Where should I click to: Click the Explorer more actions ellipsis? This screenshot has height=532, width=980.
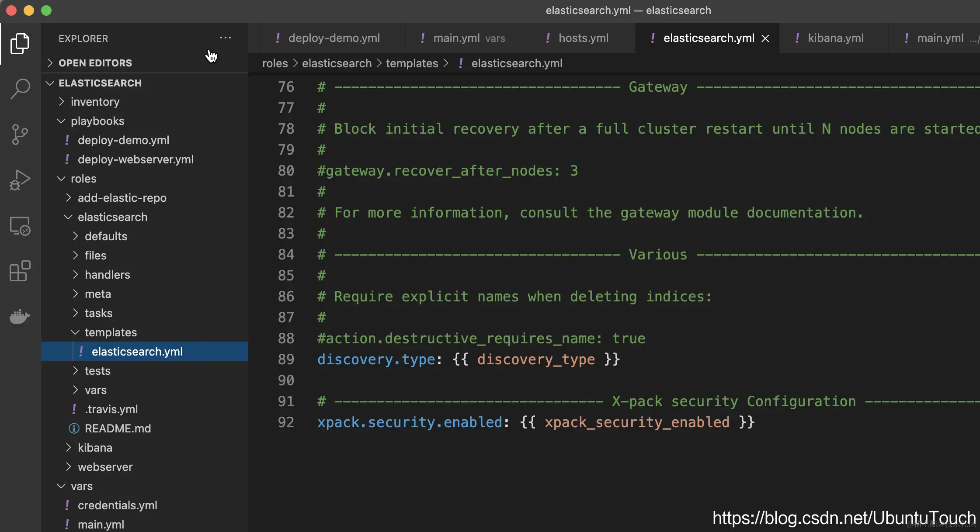(x=225, y=38)
